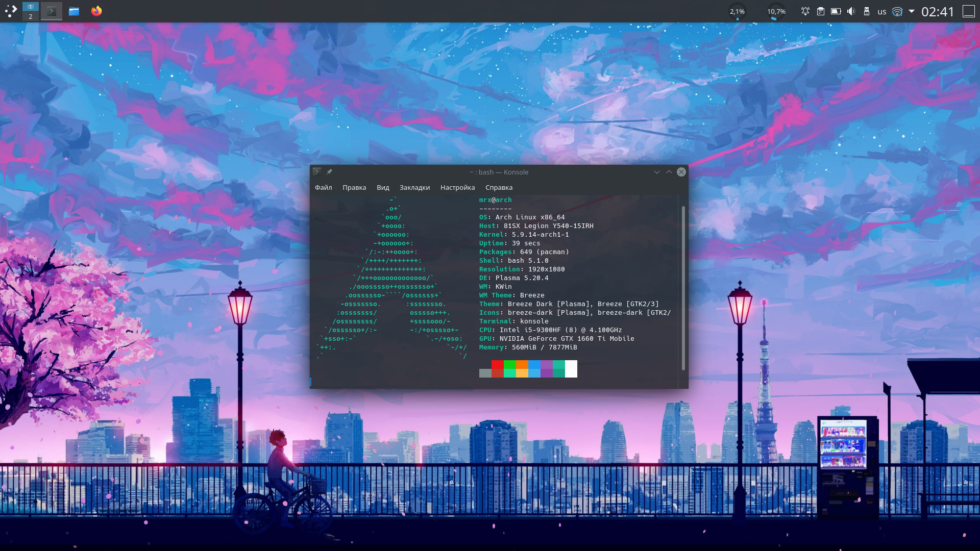Viewport: 980px width, 551px height.
Task: Click the 'Terminal: konsole' line
Action: [513, 321]
